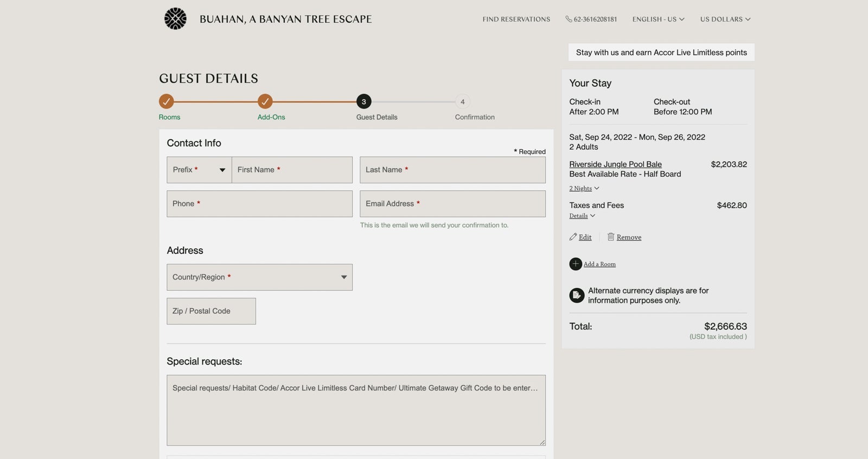The image size is (868, 459).
Task: Focus the Zip / Postal Code field
Action: click(x=211, y=311)
